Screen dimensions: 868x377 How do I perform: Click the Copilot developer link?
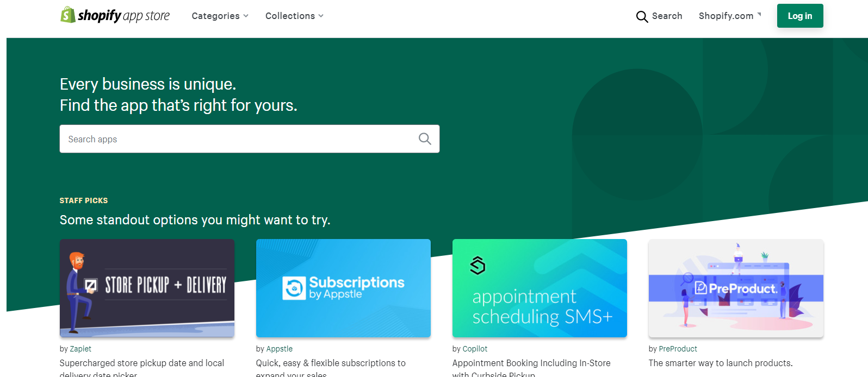(475, 349)
